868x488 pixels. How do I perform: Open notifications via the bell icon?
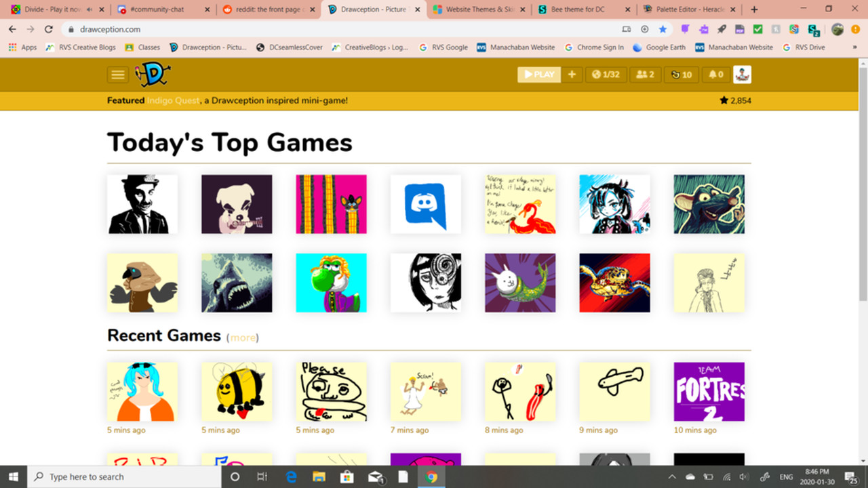click(715, 75)
